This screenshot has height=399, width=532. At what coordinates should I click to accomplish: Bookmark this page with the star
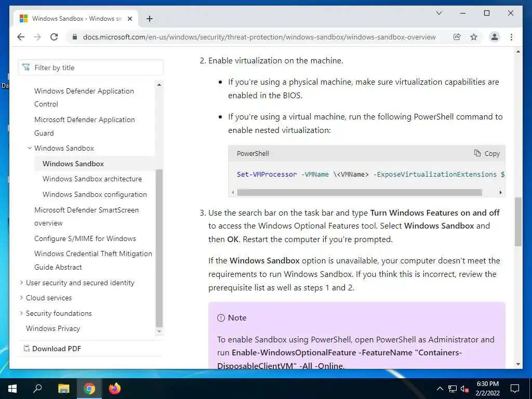tap(474, 37)
